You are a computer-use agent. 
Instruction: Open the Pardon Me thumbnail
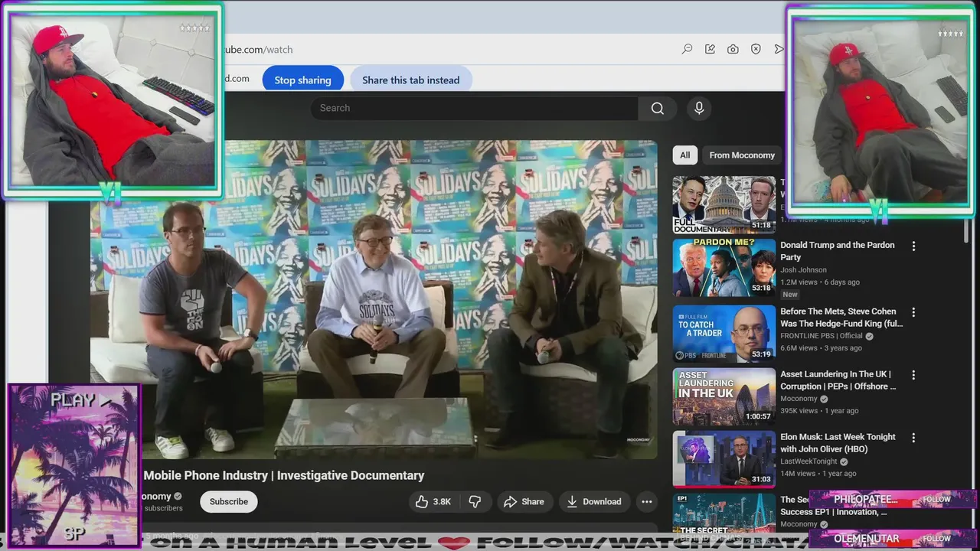(724, 268)
